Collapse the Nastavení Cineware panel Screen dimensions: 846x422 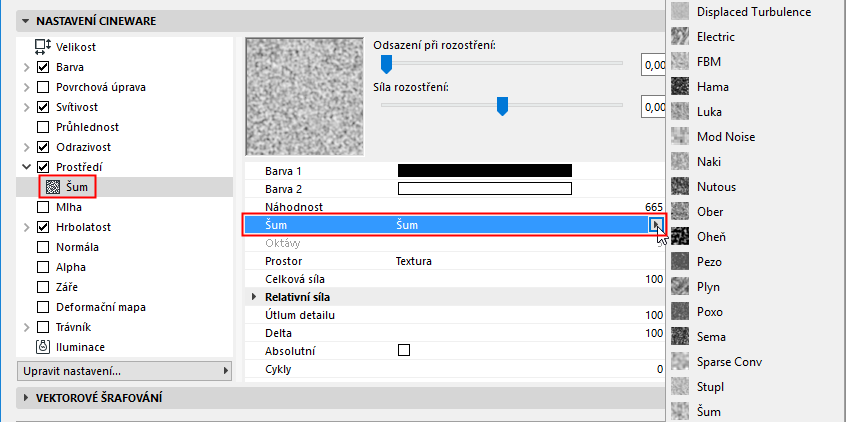click(25, 22)
